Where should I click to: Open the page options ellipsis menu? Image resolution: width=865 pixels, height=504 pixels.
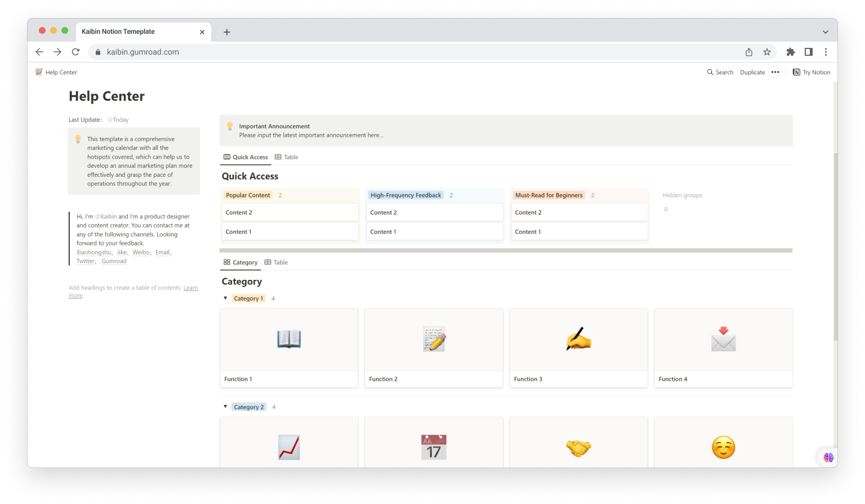(775, 72)
